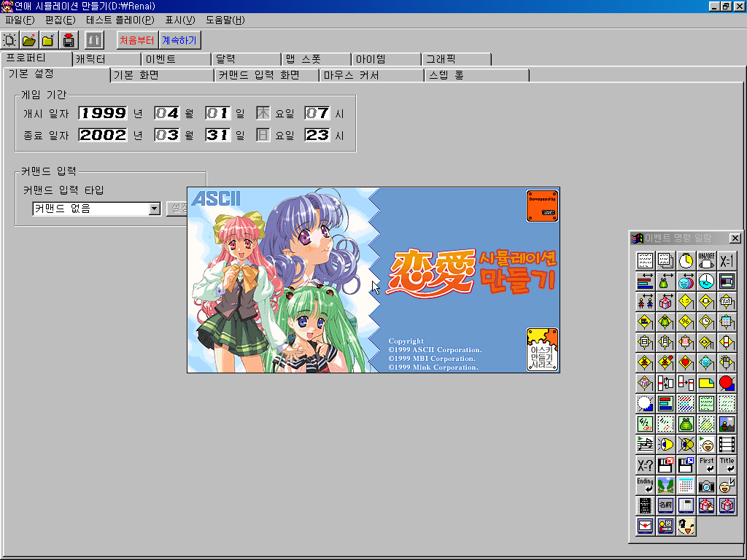The image size is (747, 560).
Task: Switch to the 달력 tab
Action: (247, 59)
